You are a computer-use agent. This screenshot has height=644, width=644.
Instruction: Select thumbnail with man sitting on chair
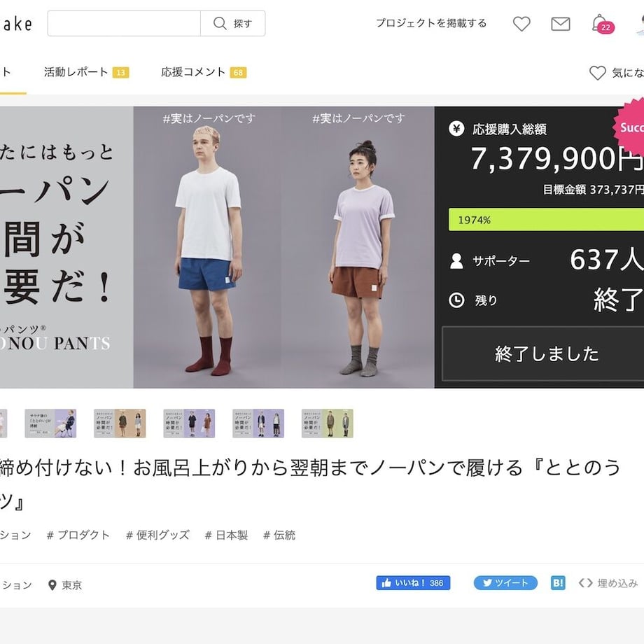tap(50, 423)
